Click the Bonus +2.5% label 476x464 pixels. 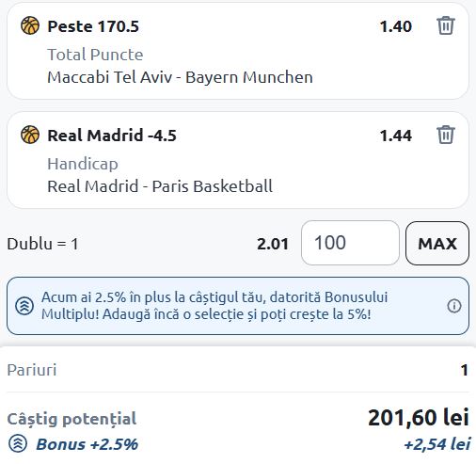pyautogui.click(x=87, y=444)
